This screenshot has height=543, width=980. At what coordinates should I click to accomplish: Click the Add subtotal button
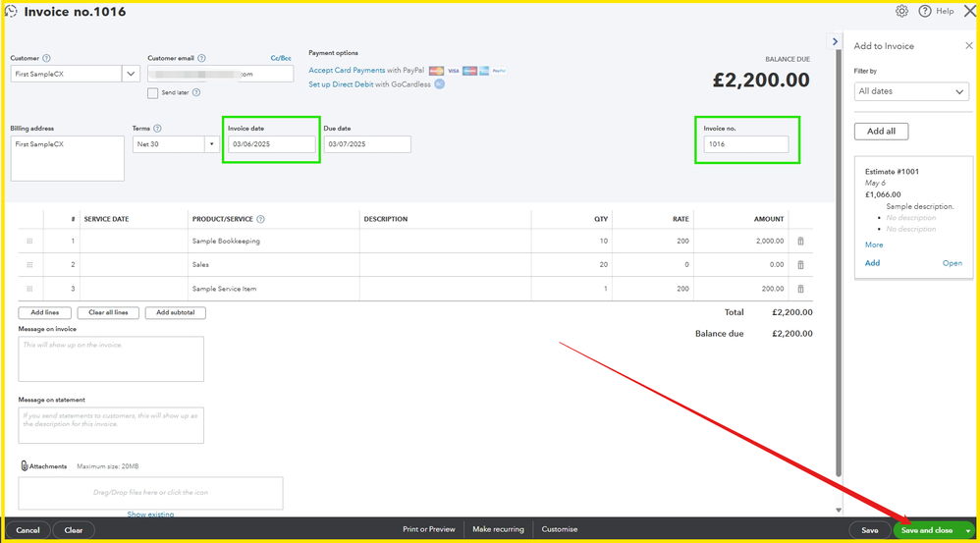(176, 312)
